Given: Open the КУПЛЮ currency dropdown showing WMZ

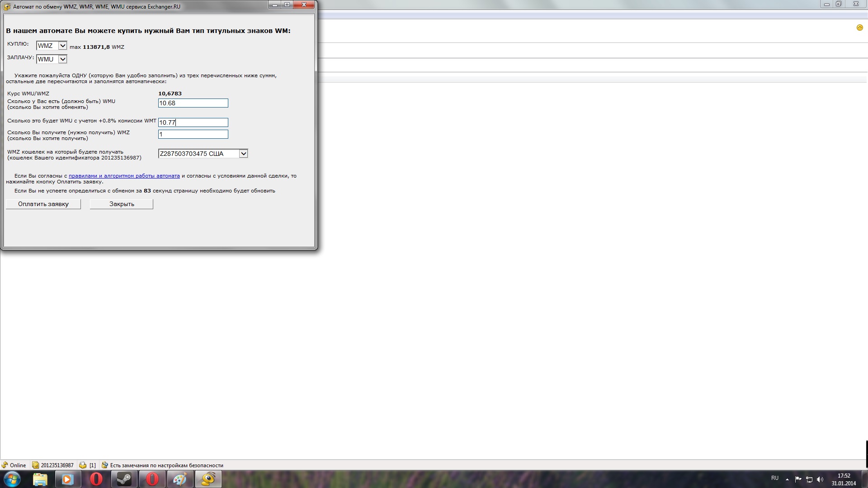Looking at the screenshot, I should click(52, 46).
